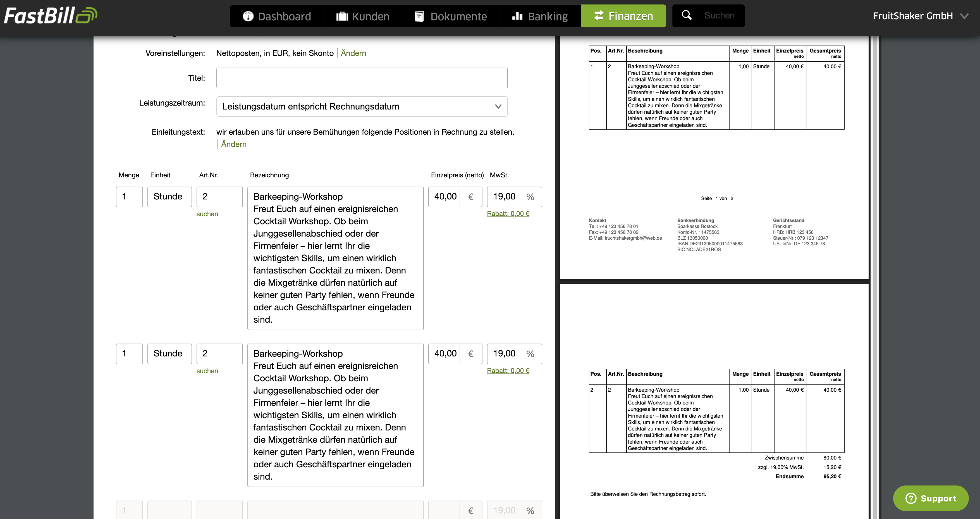This screenshot has height=519, width=980.
Task: Click into the Titel input field
Action: (362, 78)
